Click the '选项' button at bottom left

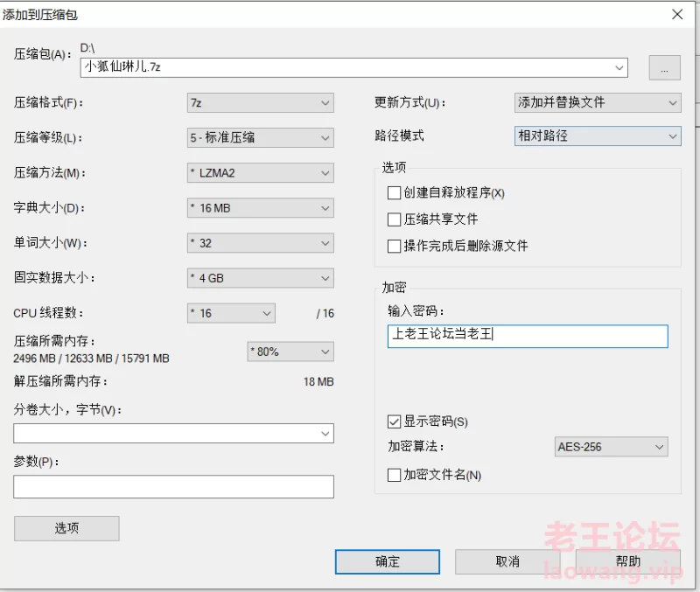tap(66, 529)
